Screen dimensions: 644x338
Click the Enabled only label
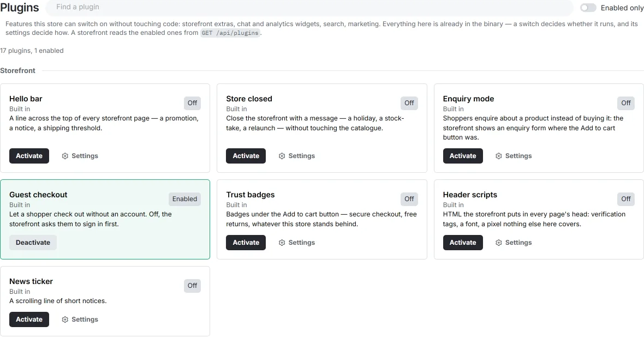point(622,8)
